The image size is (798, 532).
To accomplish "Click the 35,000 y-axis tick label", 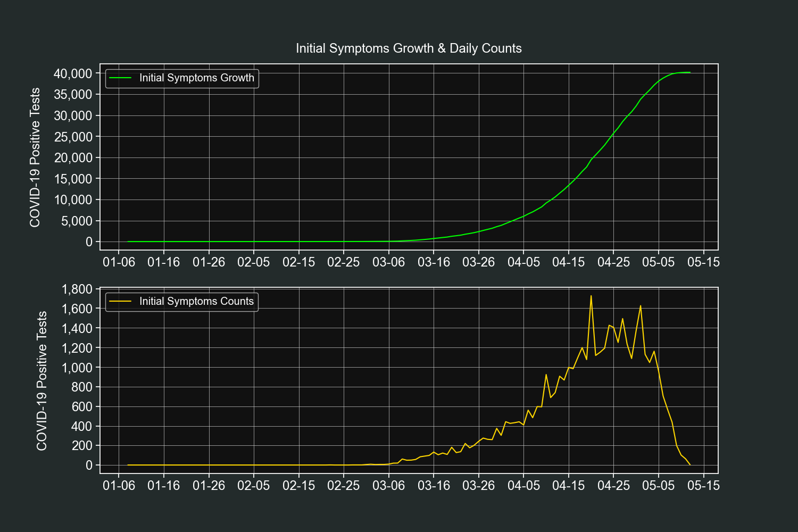I will (x=73, y=95).
